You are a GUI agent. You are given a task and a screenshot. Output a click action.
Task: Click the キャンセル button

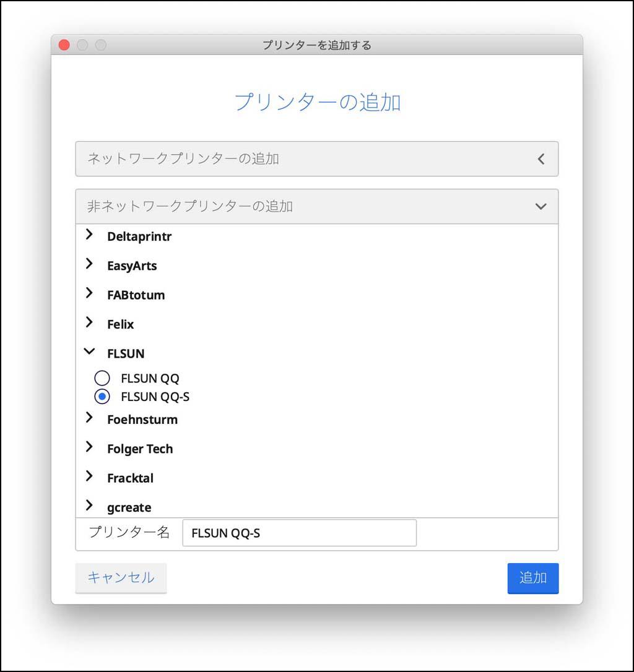(121, 578)
